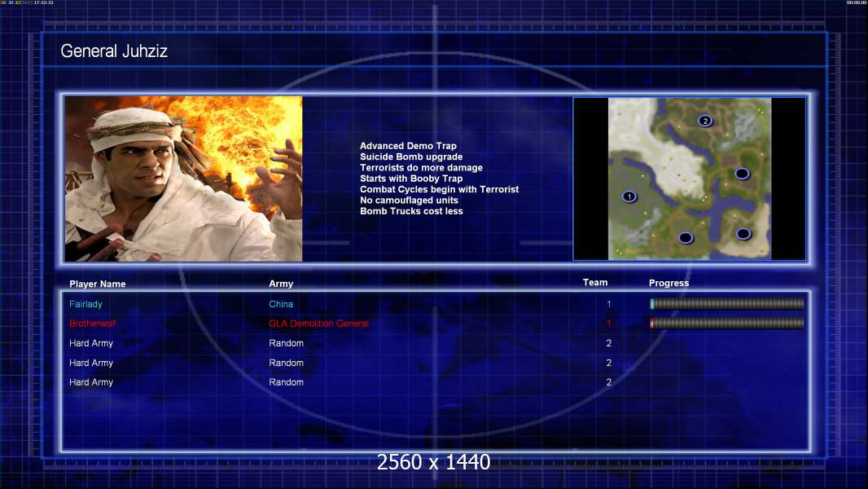Select start position 2 marker on the minimap
The width and height of the screenshot is (868, 489).
[705, 121]
